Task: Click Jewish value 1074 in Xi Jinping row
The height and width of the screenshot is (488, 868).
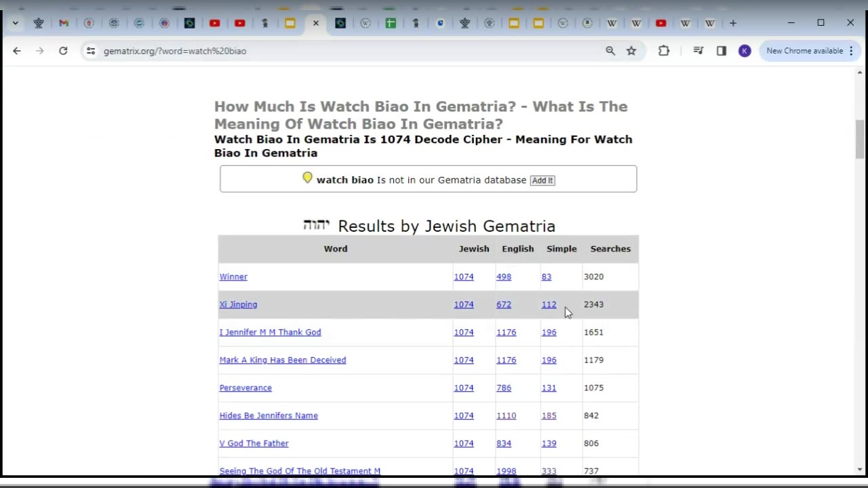Action: [x=464, y=304]
